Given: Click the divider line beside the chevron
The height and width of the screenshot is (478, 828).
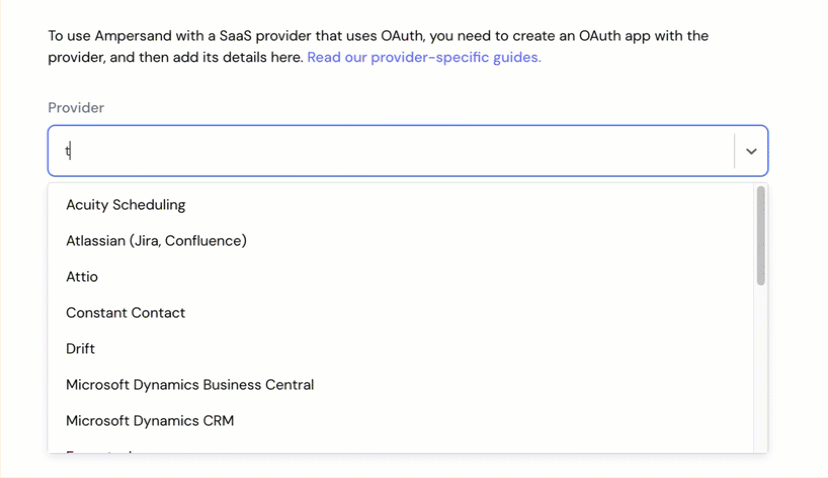Looking at the screenshot, I should pyautogui.click(x=734, y=151).
